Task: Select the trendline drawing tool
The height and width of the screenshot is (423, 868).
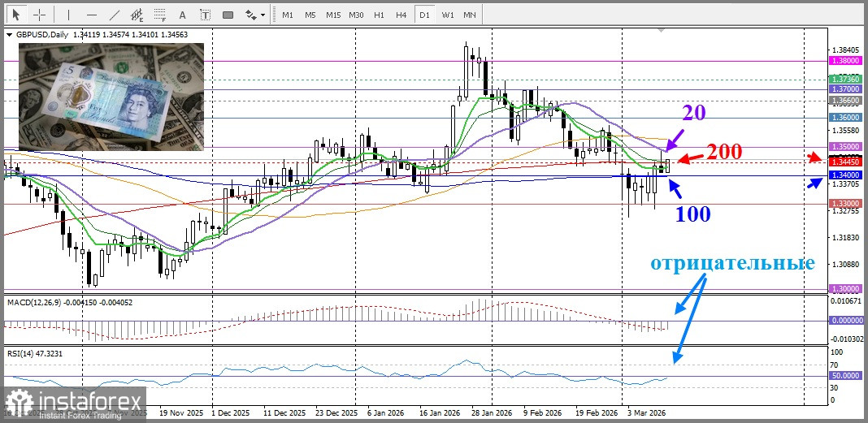Action: point(114,15)
